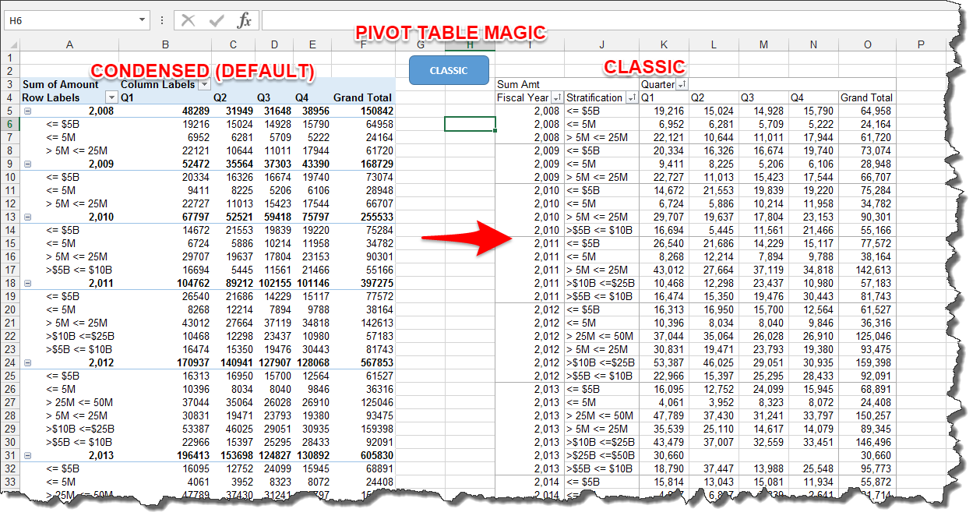Click the blue CLASSIC button
This screenshot has height=523, width=980.
(x=449, y=70)
